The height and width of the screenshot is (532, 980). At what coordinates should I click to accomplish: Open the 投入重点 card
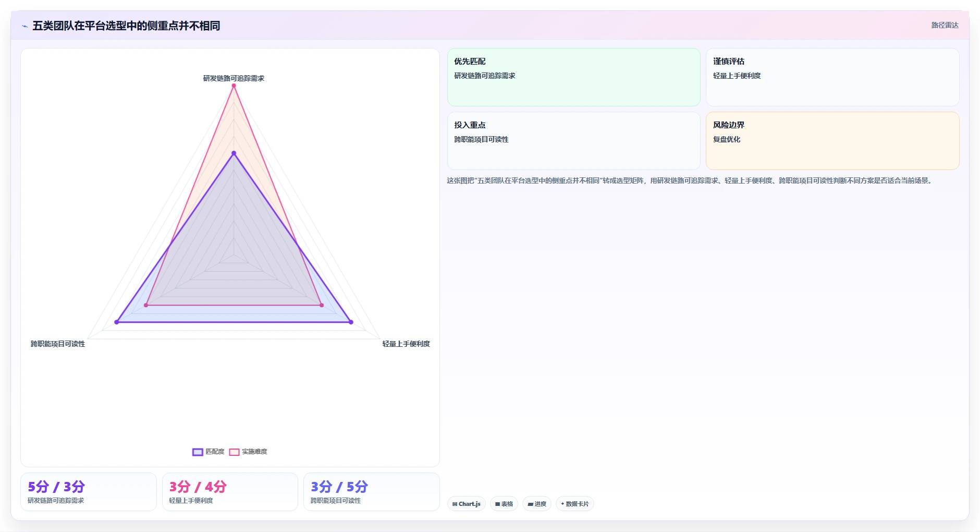(x=573, y=141)
